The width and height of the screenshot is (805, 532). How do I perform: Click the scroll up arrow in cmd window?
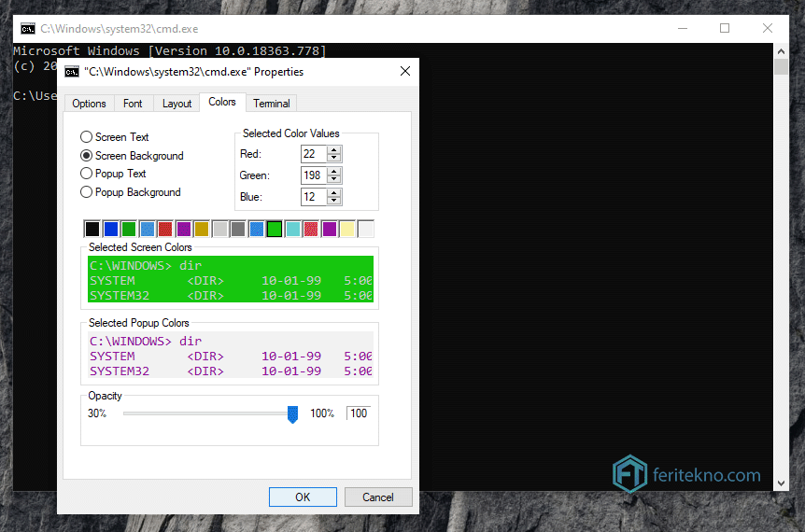[x=781, y=51]
